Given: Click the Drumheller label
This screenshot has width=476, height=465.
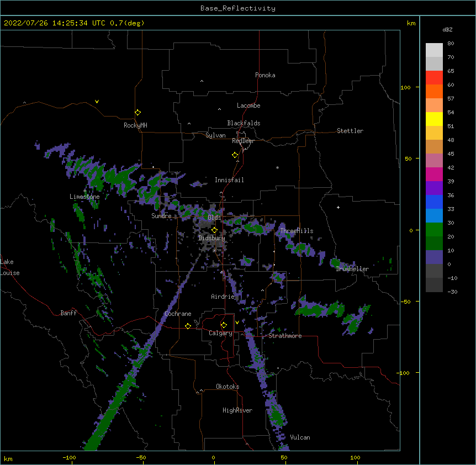Looking at the screenshot, I should [x=352, y=269].
